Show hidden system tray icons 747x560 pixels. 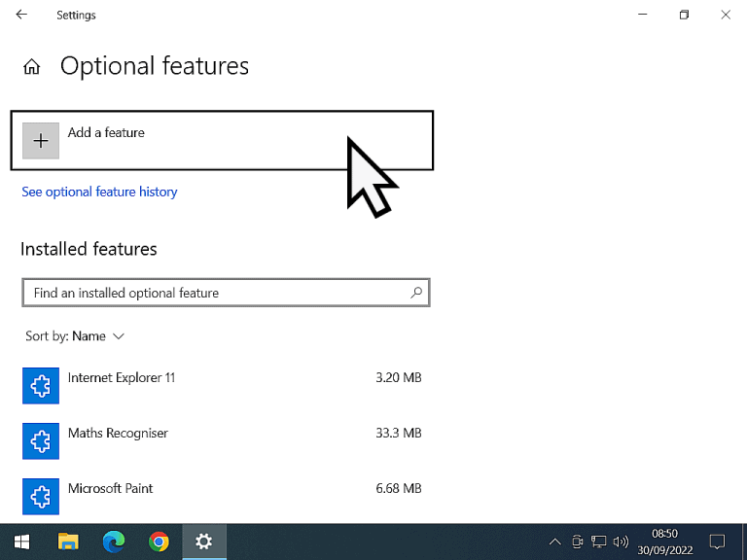pos(555,542)
